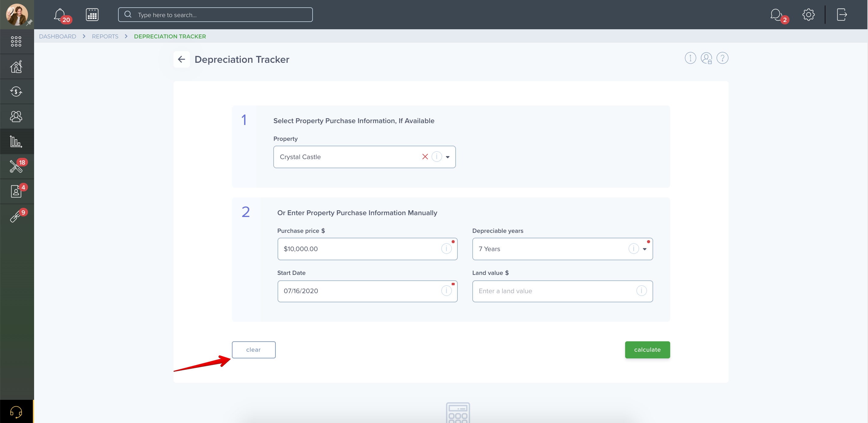868x423 pixels.
Task: Open the maintenance tools icon with badge 18
Action: [x=16, y=166]
